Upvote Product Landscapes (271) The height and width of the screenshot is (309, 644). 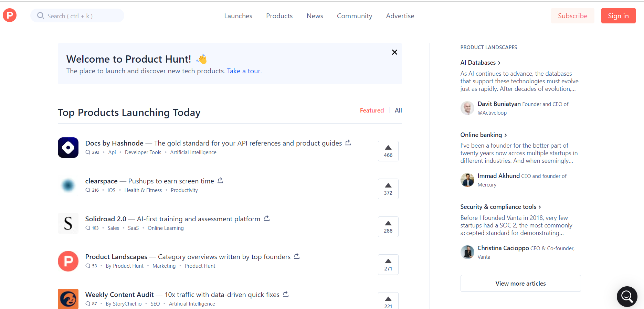pyautogui.click(x=388, y=265)
